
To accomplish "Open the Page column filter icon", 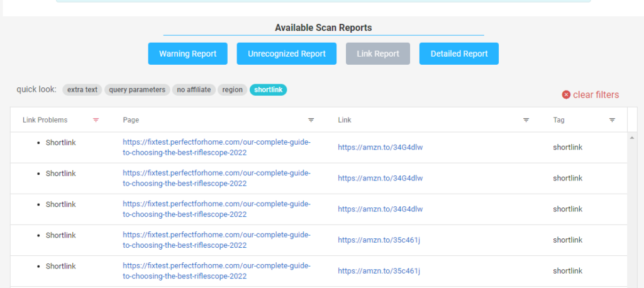I will click(311, 120).
